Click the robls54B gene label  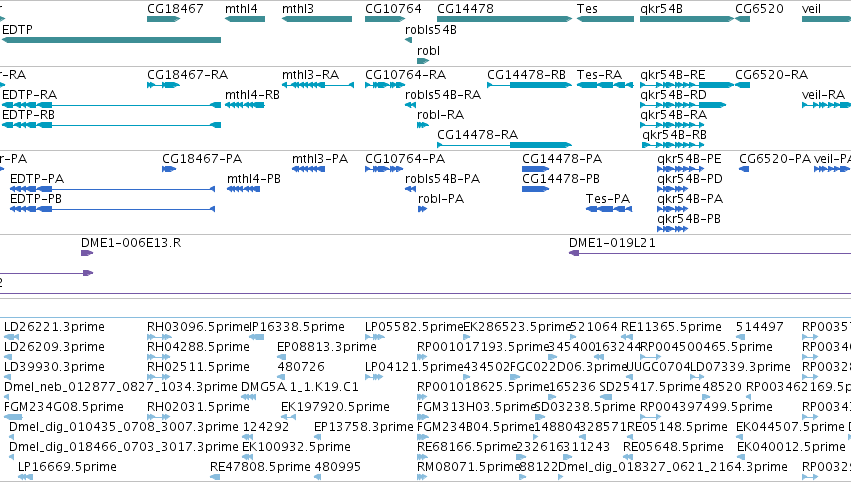click(431, 30)
